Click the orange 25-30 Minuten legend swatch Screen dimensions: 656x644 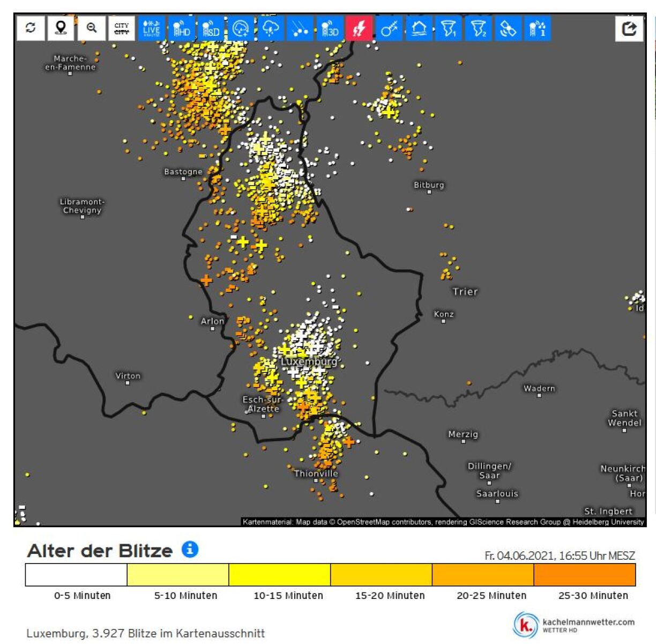pos(584,575)
